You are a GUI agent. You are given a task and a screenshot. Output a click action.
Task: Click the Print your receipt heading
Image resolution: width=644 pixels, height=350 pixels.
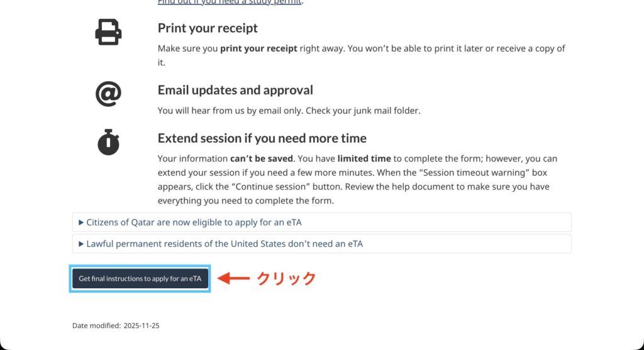[x=208, y=28]
